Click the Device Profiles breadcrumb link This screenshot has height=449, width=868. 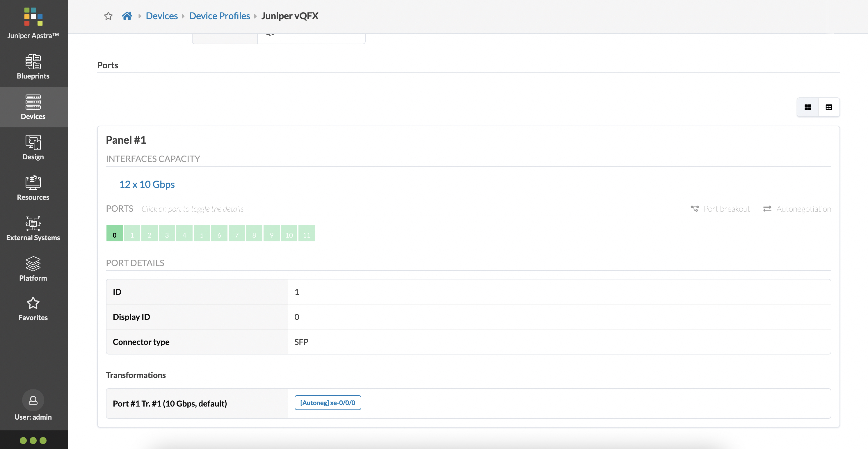tap(220, 16)
